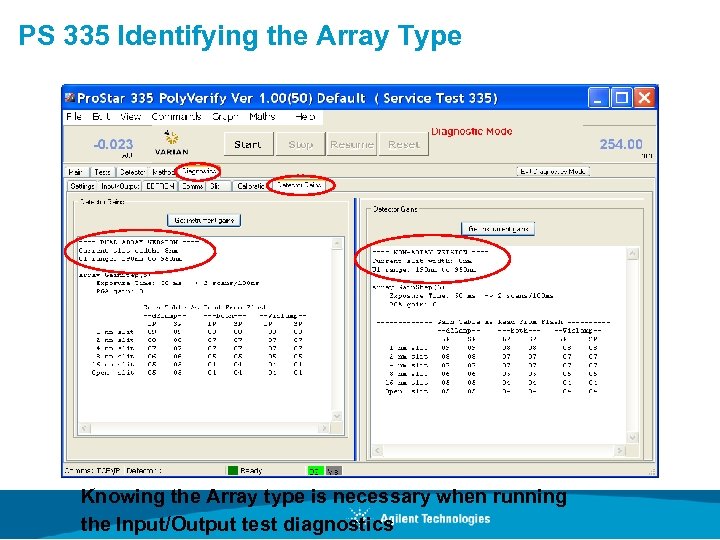Viewport: 720px width, 540px height.
Task: Open the Commands menu
Action: point(176,117)
